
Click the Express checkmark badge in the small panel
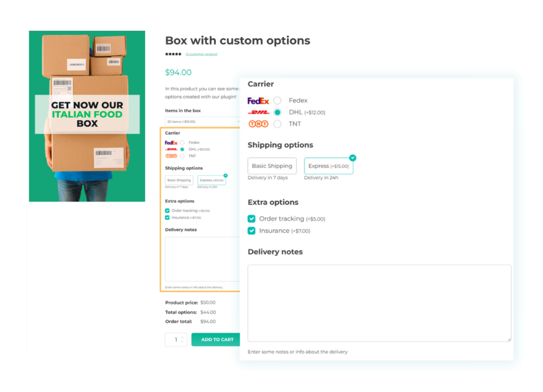pos(225,175)
